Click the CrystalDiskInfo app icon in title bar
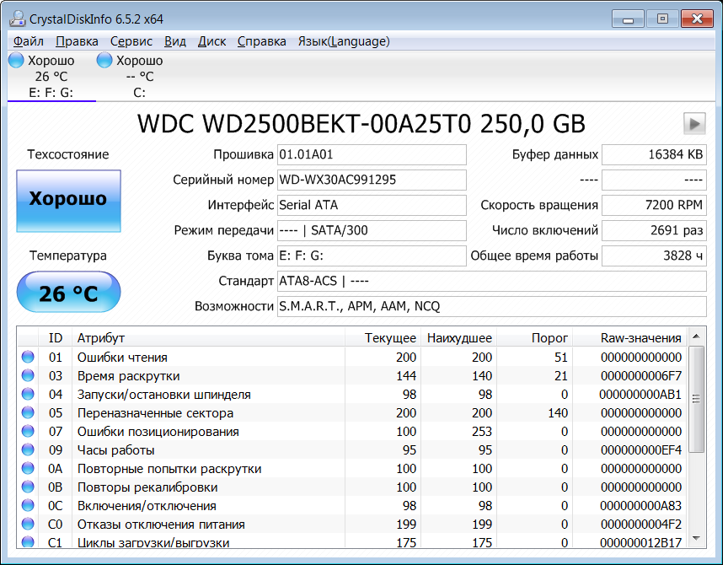The image size is (728, 565). [x=18, y=19]
